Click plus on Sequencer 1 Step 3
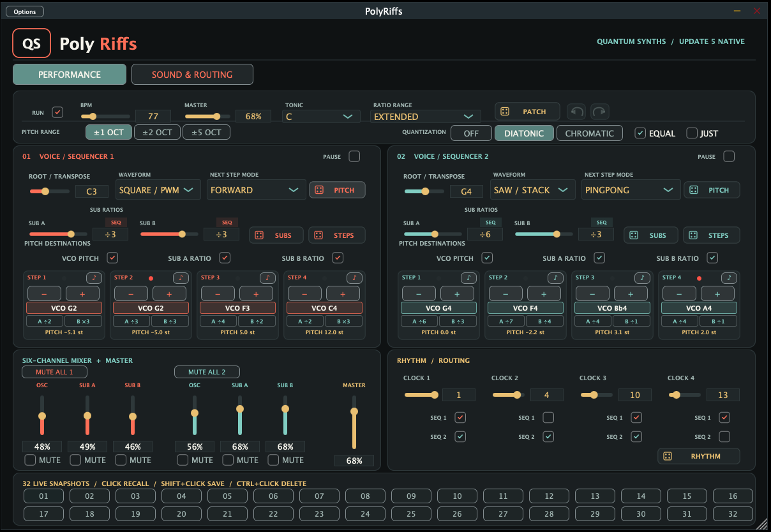This screenshot has height=532, width=771. point(257,293)
